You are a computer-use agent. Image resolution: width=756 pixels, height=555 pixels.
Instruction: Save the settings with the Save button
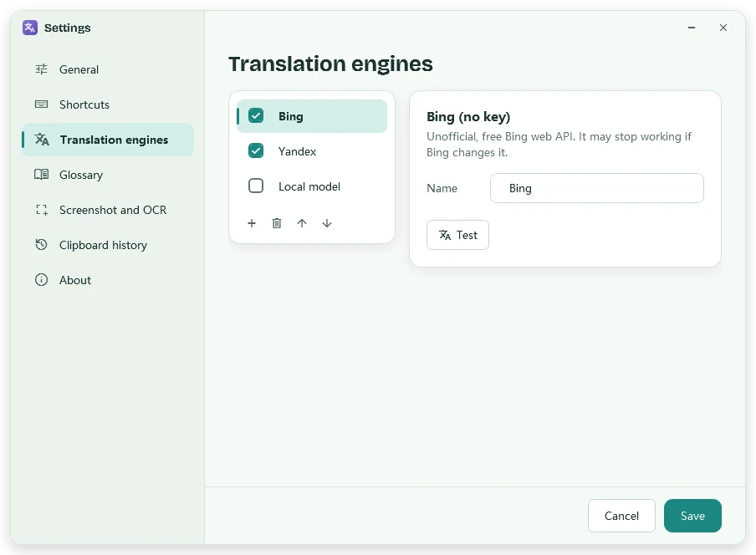(692, 516)
